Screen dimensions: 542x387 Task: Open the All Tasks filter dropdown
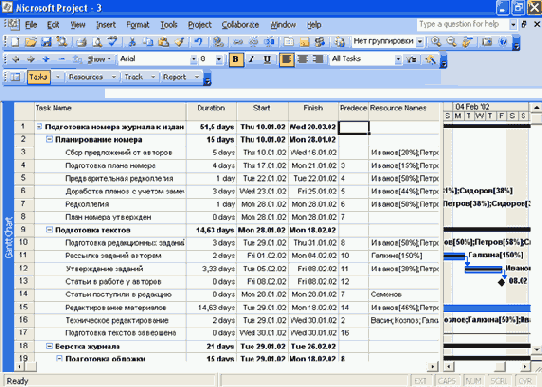point(398,59)
